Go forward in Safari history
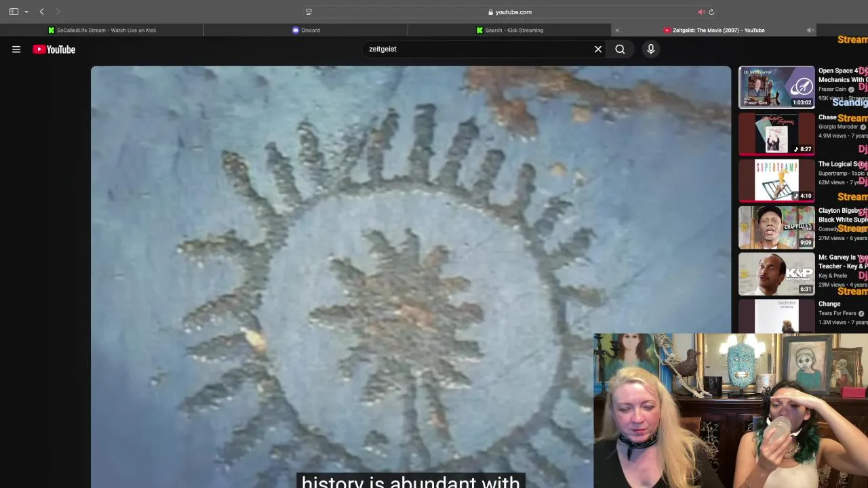The image size is (868, 488). click(x=58, y=12)
